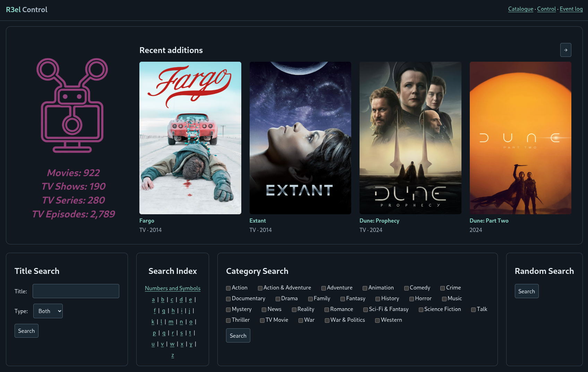Toggle the War & Politics checkbox

(327, 320)
